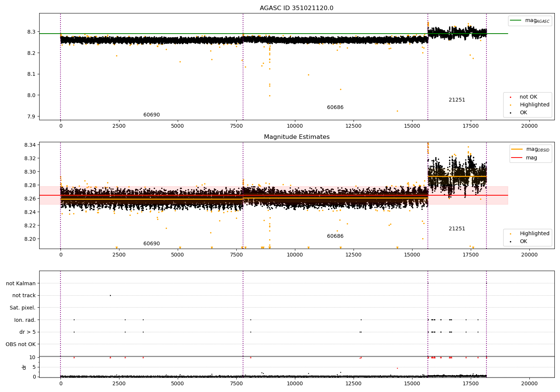Image resolution: width=560 pixels, height=392 pixels.
Task: Click the dr axis tick label 10
Action: pos(32,357)
